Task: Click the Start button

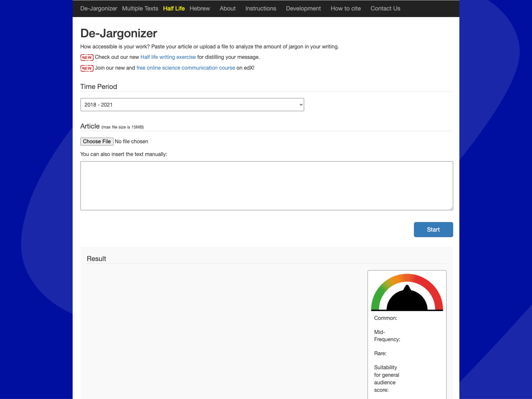Action: pyautogui.click(x=433, y=229)
